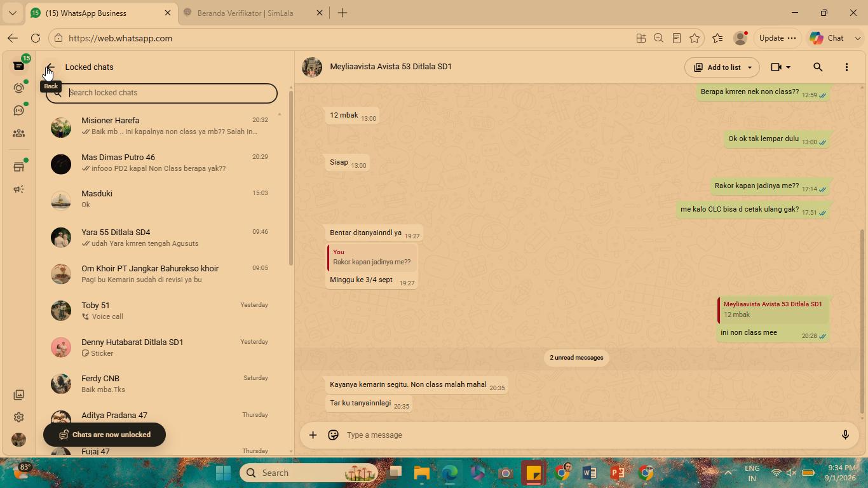Screen dimensions: 868x488
Task: Open the Communities icon in sidebar
Action: (18, 133)
